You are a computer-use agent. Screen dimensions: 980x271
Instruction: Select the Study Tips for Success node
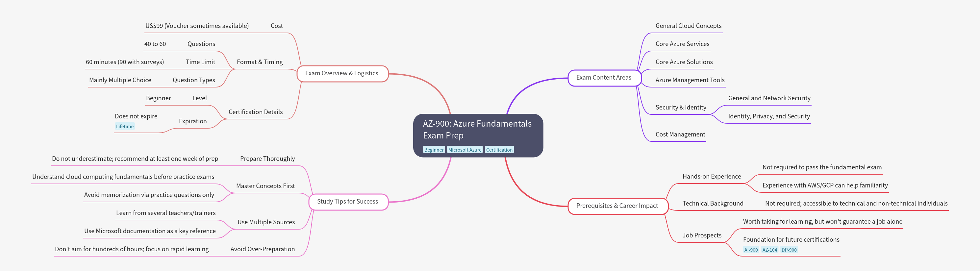(348, 202)
